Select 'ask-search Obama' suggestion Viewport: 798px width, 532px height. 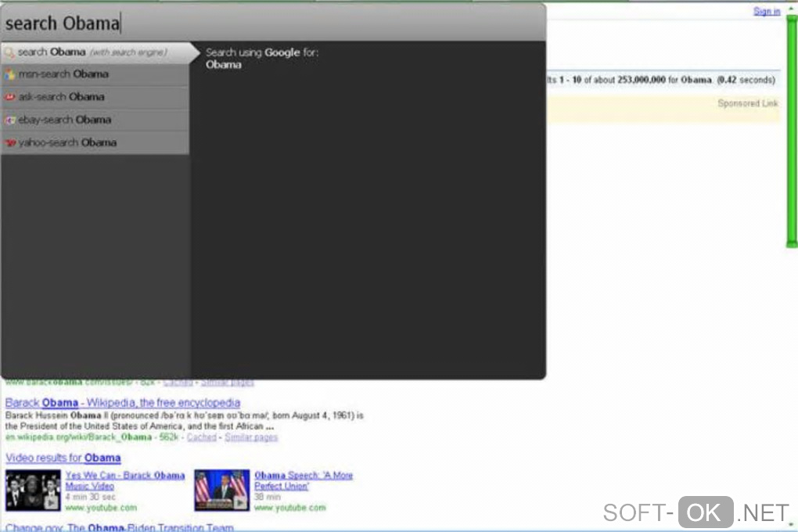pos(95,97)
